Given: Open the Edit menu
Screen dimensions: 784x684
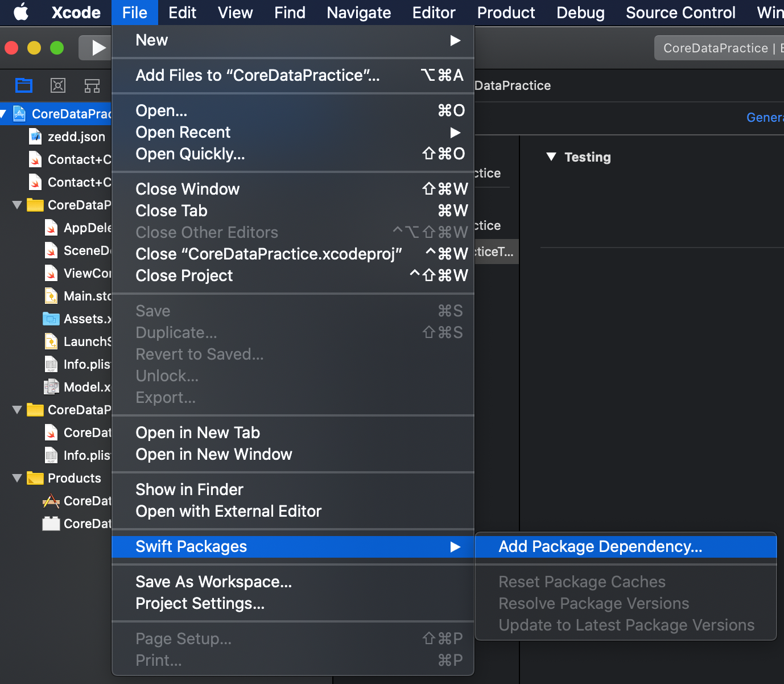Looking at the screenshot, I should pos(182,13).
